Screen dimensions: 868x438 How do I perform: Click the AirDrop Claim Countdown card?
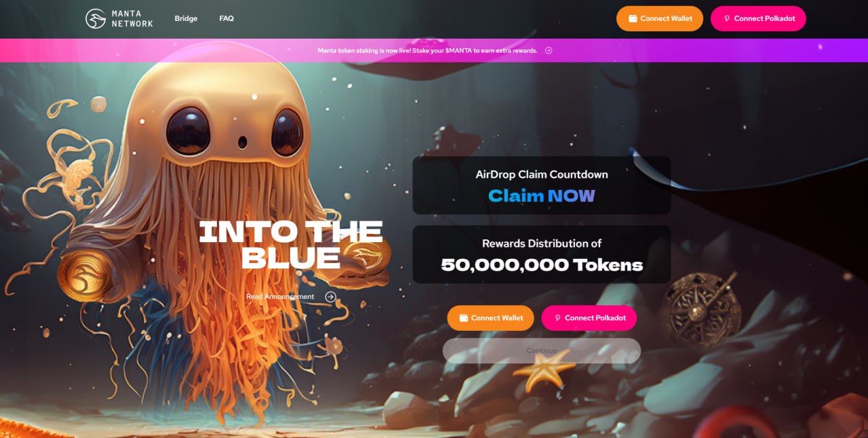pyautogui.click(x=542, y=185)
